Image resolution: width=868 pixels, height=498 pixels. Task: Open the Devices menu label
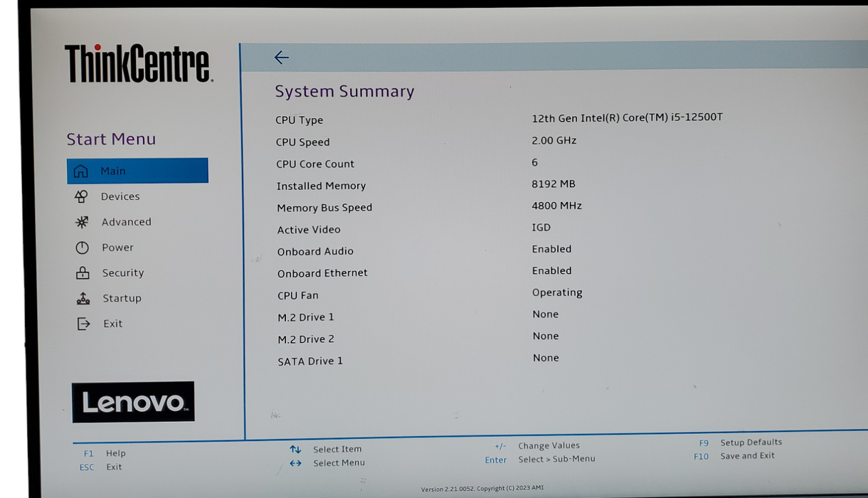point(120,196)
